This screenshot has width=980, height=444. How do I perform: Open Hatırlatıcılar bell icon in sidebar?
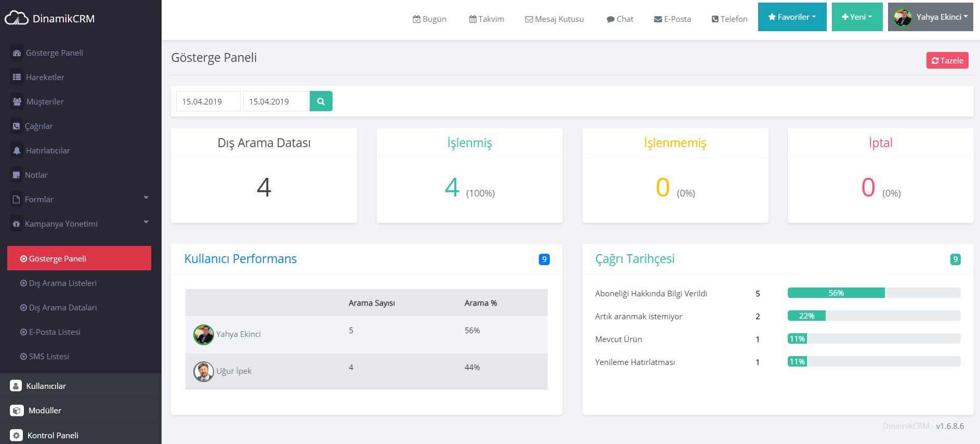coord(17,151)
